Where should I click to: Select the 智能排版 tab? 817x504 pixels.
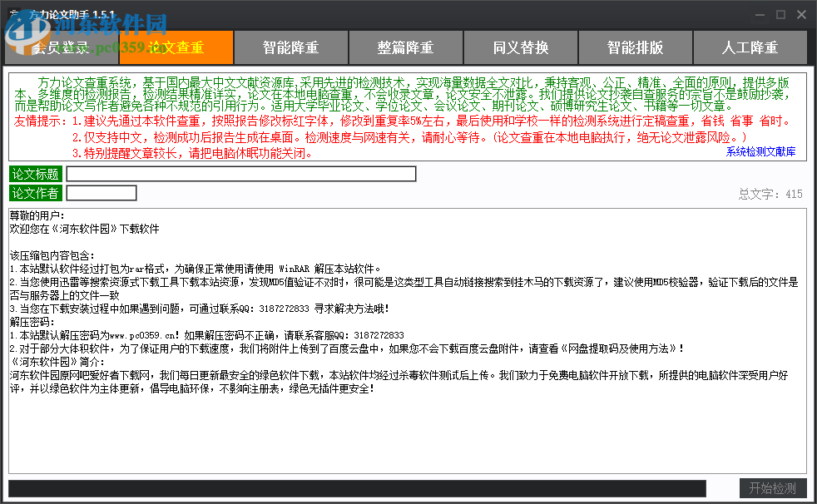[635, 47]
